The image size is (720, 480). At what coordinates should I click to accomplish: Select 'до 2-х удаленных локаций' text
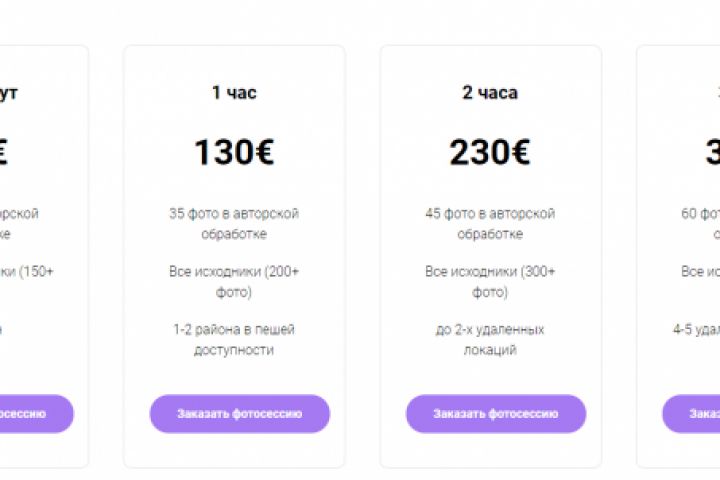[x=490, y=339]
